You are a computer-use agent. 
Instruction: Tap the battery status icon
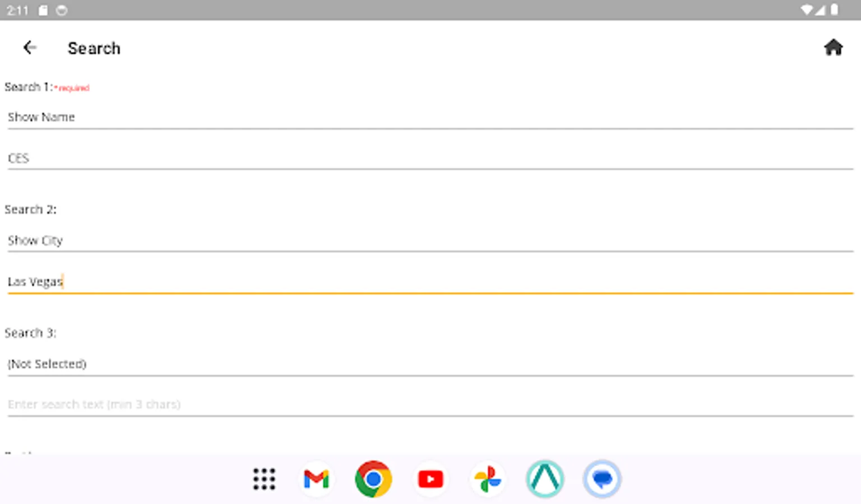[x=834, y=10]
